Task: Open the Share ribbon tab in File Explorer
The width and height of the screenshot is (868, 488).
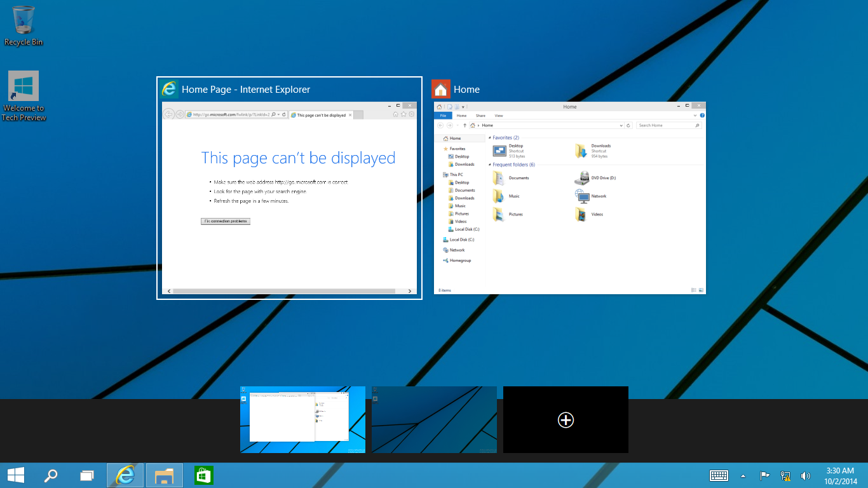Action: pos(480,116)
